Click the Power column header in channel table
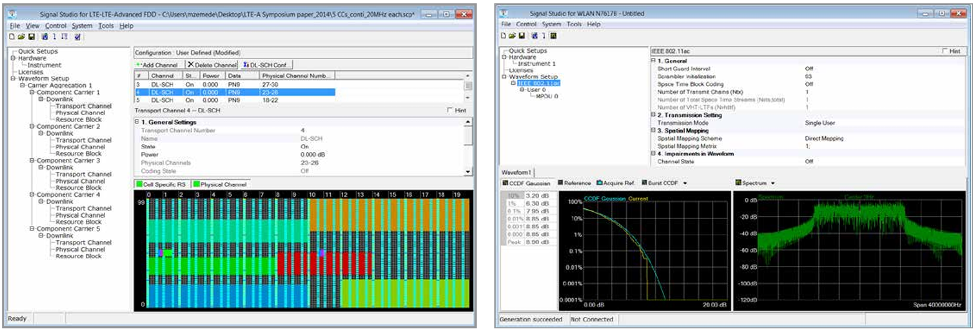Image resolution: width=980 pixels, height=335 pixels. 212,75
